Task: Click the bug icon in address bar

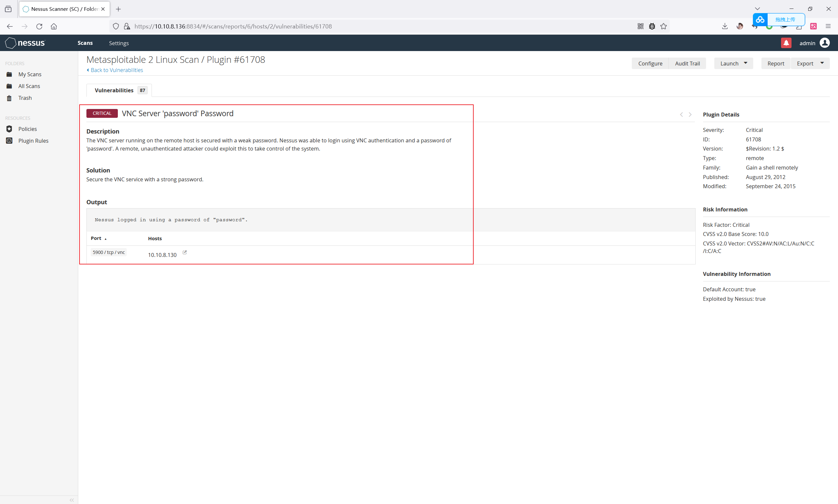Action: [x=652, y=26]
